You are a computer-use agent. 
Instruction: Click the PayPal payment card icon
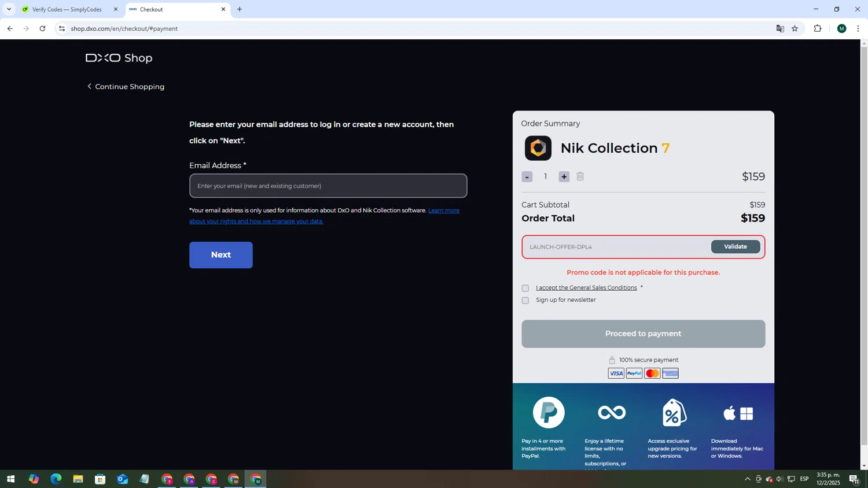click(634, 374)
